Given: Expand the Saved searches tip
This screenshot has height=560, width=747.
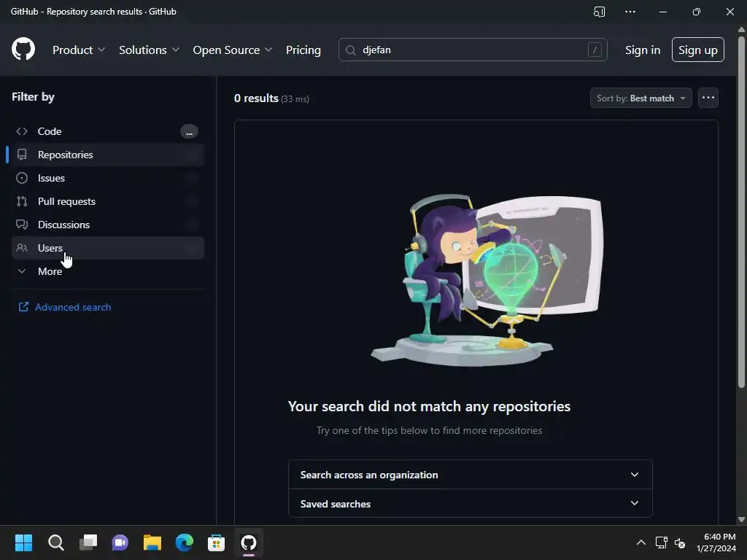Looking at the screenshot, I should pyautogui.click(x=471, y=504).
